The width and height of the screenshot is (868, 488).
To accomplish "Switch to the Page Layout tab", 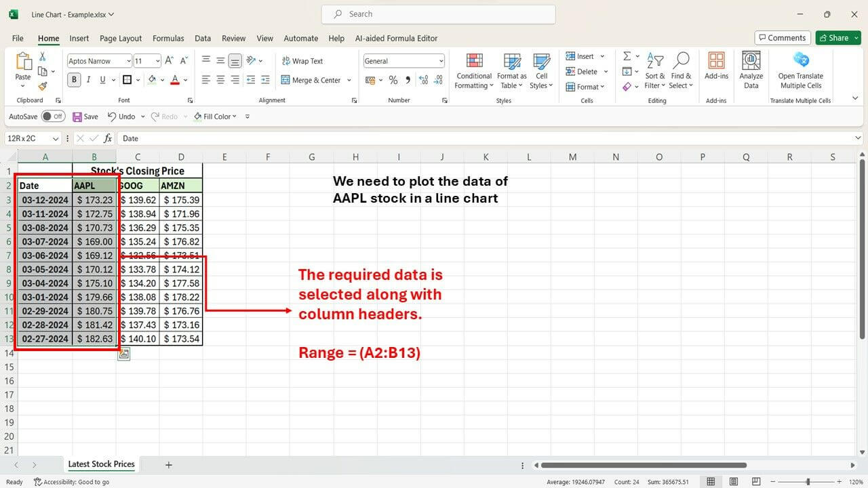I will [121, 39].
